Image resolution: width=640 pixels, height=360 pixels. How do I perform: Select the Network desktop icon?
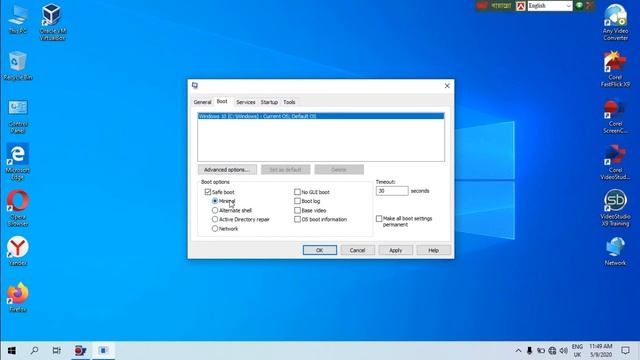615,251
